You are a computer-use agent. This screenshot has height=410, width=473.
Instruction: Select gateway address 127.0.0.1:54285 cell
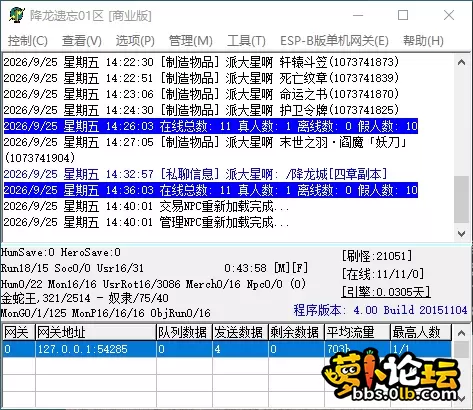pos(96,349)
